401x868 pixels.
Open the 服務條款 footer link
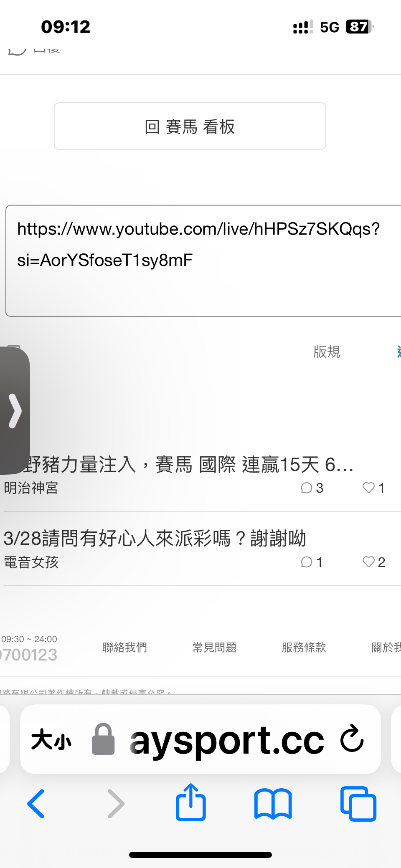(x=304, y=648)
